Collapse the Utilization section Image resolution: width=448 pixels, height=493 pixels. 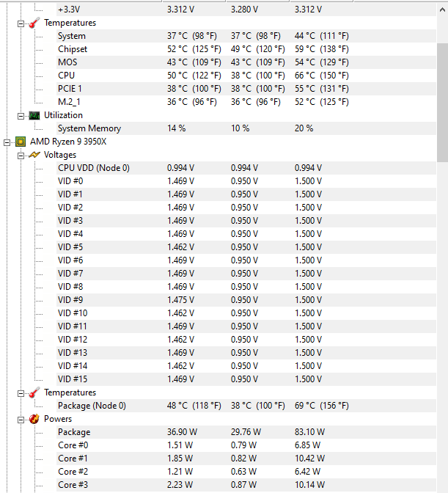click(x=21, y=115)
